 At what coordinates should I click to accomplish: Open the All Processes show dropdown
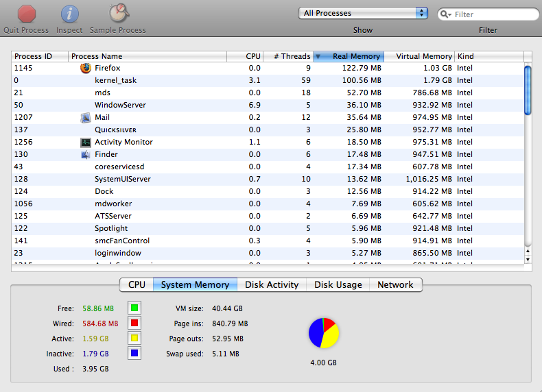(x=364, y=13)
